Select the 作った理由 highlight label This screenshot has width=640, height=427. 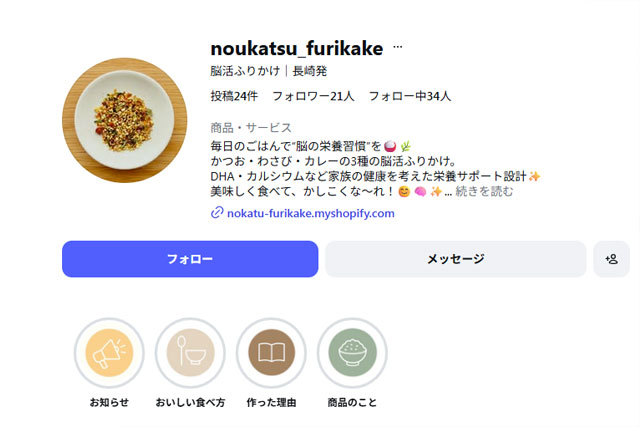[271, 402]
